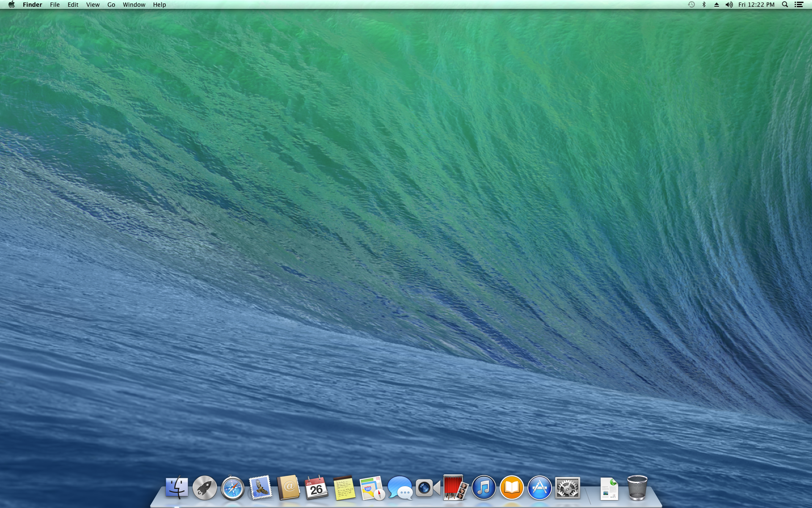
Task: Open System Preferences gear icon
Action: (567, 488)
